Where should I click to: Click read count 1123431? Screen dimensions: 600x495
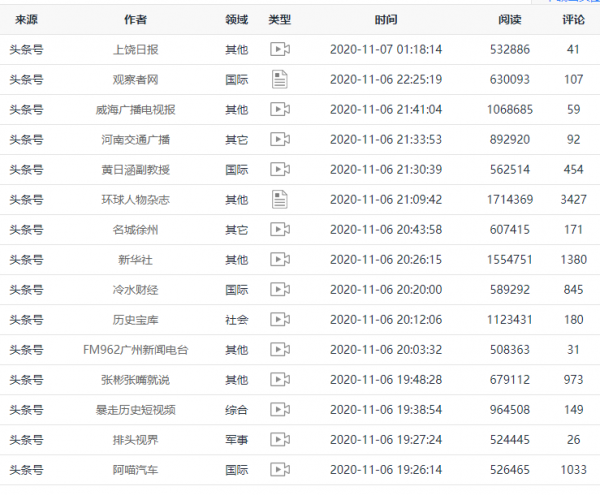510,320
